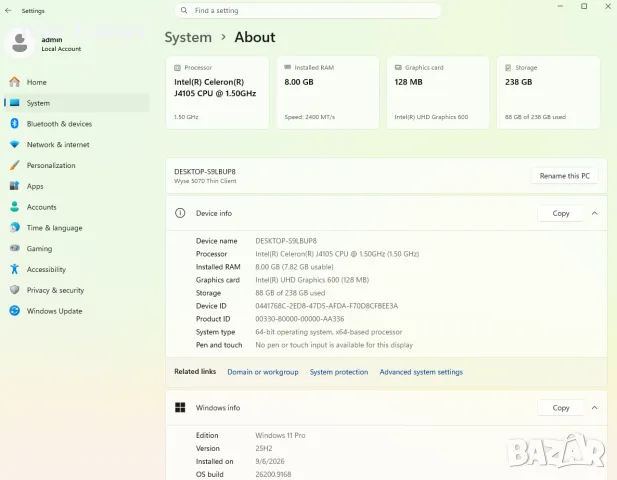Open Bluetooth & devices settings
Viewport: 617px width, 480px height.
pyautogui.click(x=77, y=124)
